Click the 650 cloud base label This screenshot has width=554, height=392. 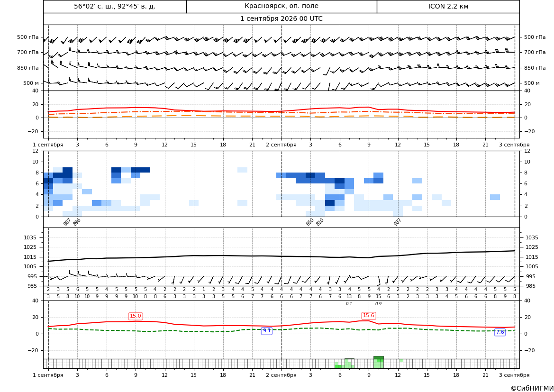[x=310, y=222]
